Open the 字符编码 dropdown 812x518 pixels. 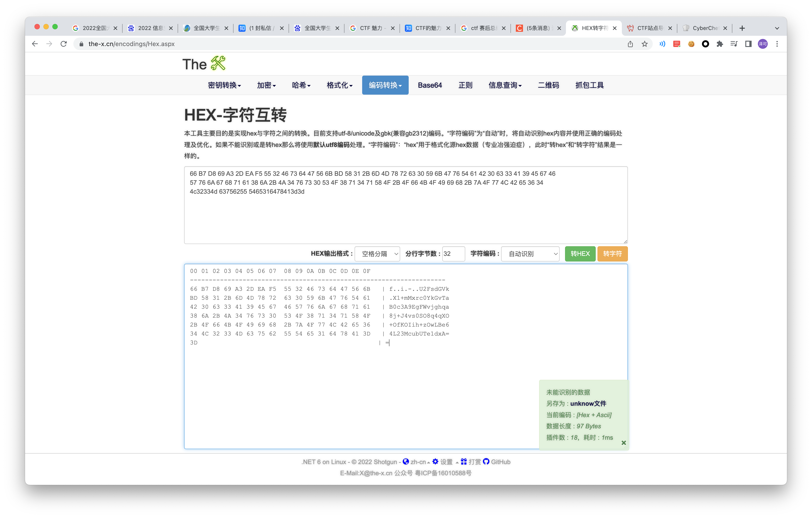530,254
